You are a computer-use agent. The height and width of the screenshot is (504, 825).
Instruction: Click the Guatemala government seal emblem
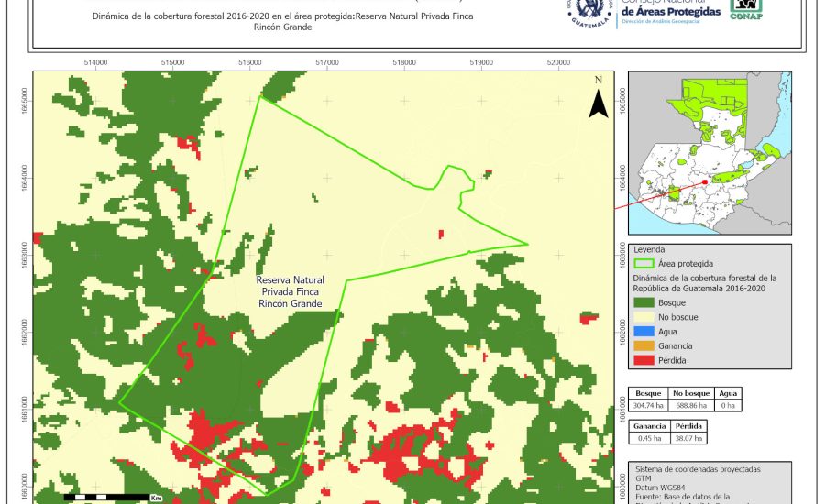588,13
